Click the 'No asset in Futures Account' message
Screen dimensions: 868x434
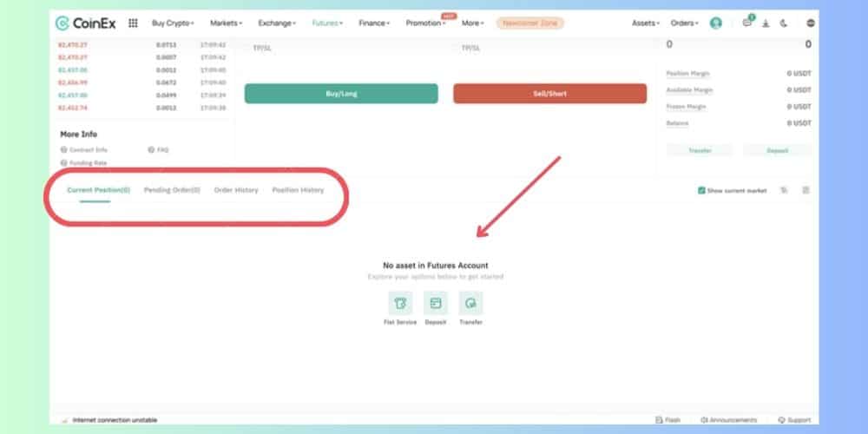pos(436,266)
